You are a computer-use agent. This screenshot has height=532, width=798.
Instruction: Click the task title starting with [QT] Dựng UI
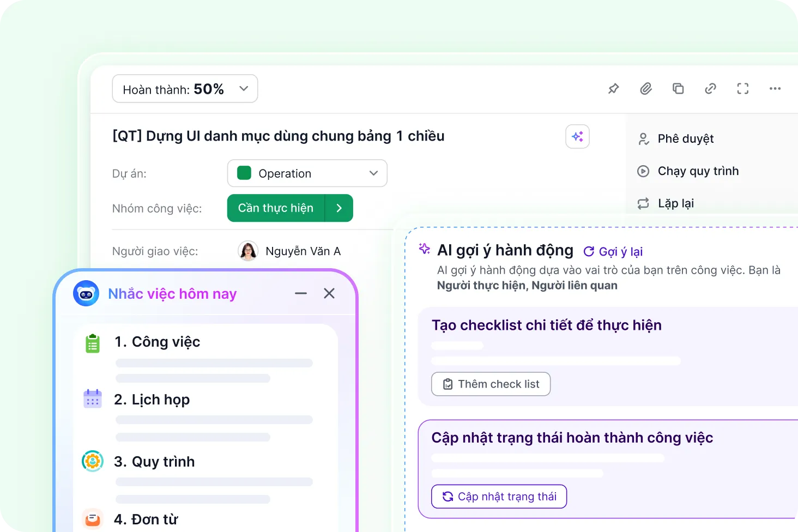[279, 136]
